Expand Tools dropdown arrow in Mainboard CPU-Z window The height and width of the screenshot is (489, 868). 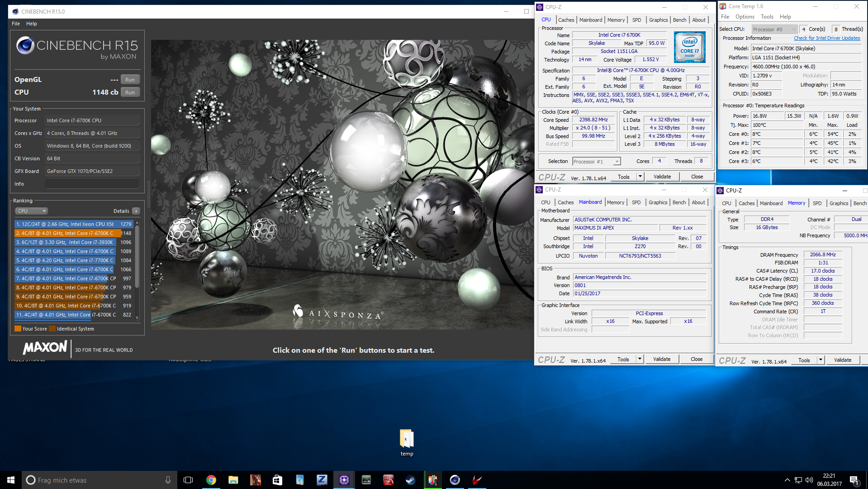click(x=640, y=359)
